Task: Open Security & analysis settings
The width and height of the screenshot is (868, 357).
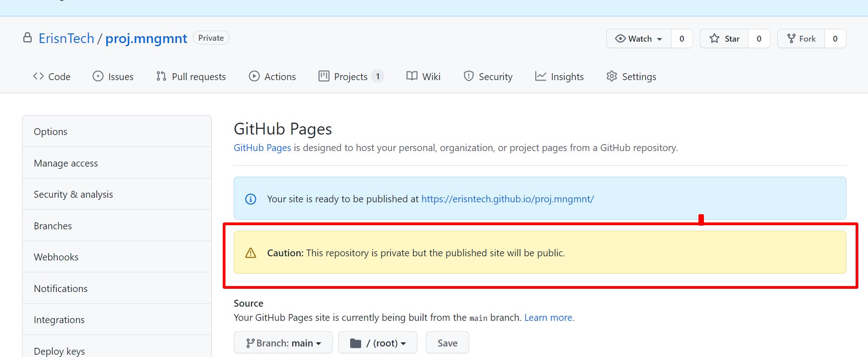Action: click(117, 194)
